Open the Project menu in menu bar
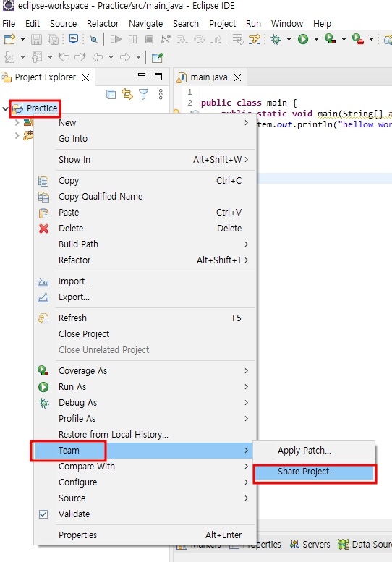Screen dimensions: 392x562 pyautogui.click(x=223, y=24)
